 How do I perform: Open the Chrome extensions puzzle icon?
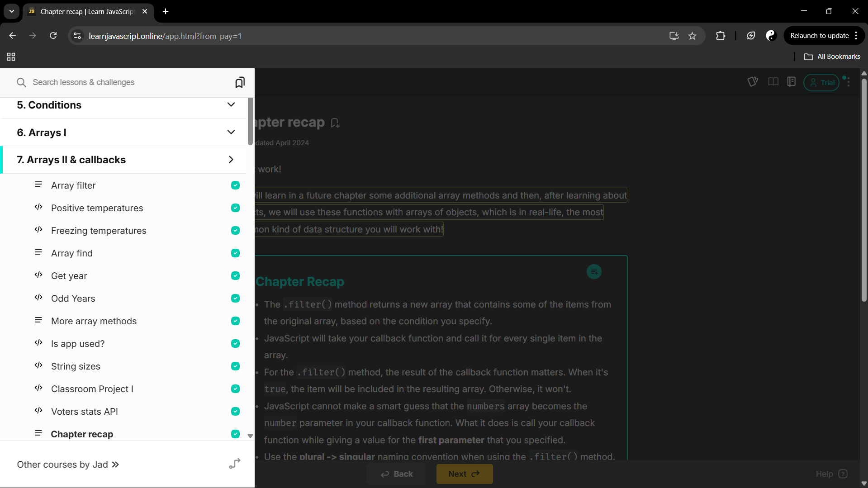[721, 36]
